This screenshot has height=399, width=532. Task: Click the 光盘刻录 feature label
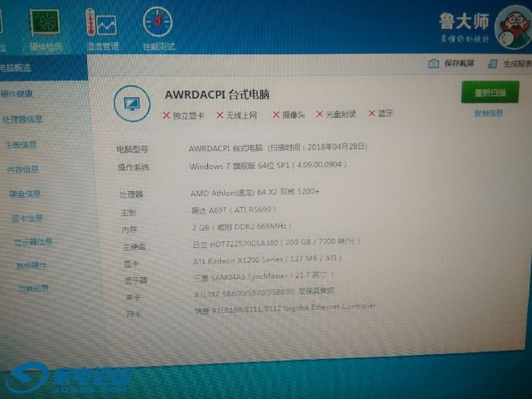pyautogui.click(x=341, y=114)
